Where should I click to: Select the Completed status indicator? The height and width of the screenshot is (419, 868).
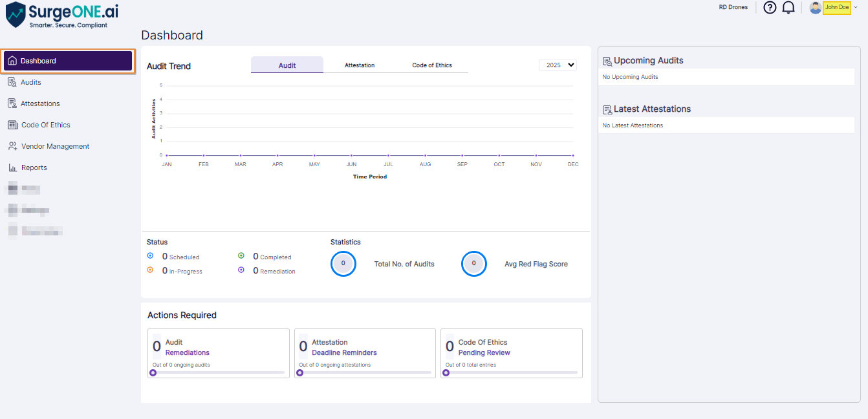point(242,256)
